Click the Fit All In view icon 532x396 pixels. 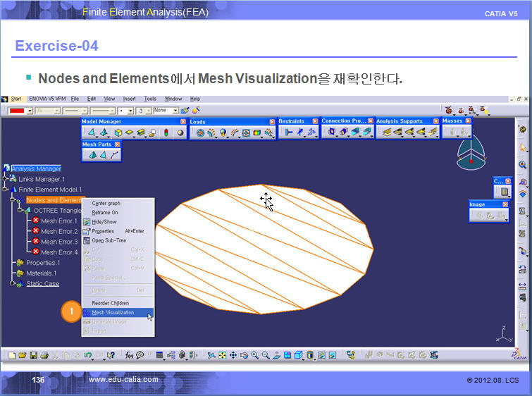[x=221, y=355]
